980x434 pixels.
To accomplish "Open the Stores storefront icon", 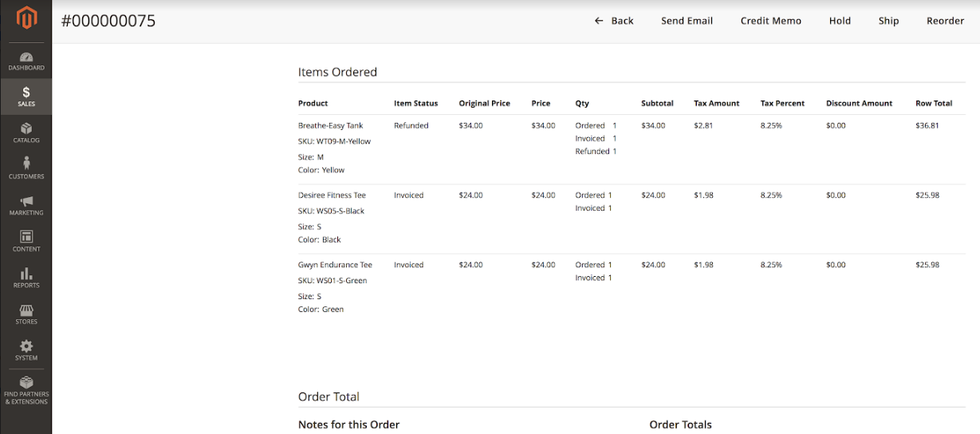I will (x=26, y=310).
